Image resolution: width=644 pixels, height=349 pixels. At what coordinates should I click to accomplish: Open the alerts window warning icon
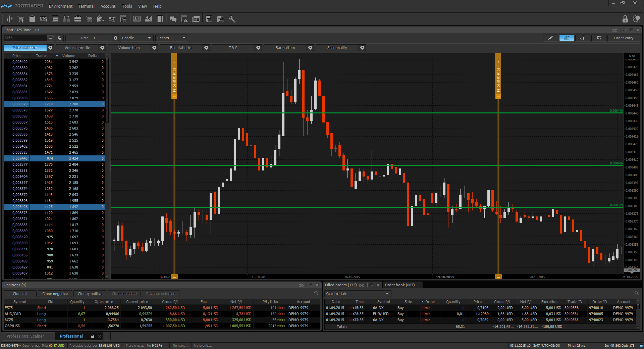click(x=184, y=19)
